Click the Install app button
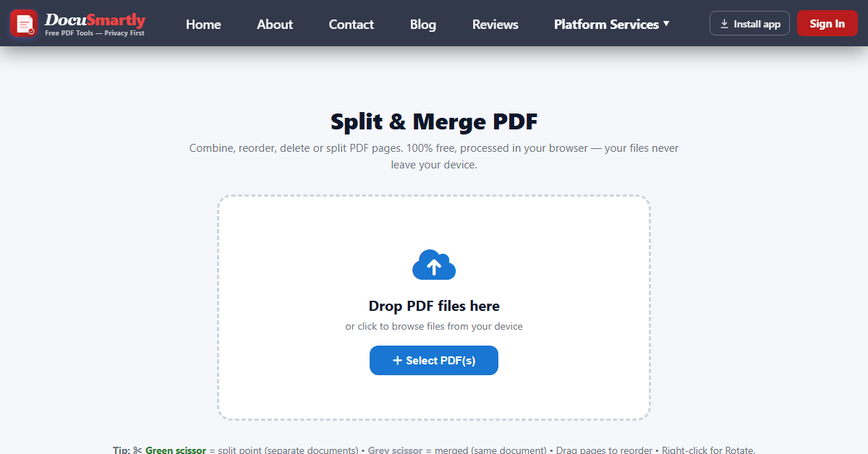Viewport: 868px width, 454px height. [749, 23]
